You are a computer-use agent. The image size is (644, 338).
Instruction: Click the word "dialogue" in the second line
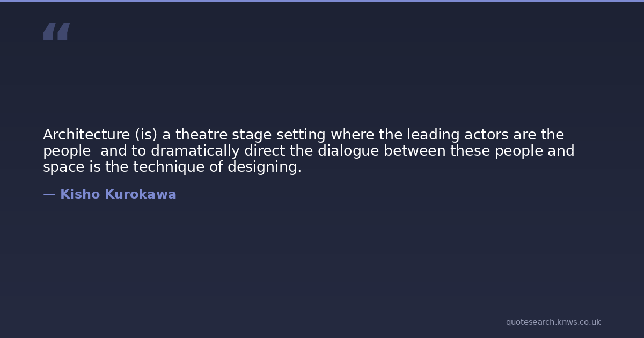[348, 151]
